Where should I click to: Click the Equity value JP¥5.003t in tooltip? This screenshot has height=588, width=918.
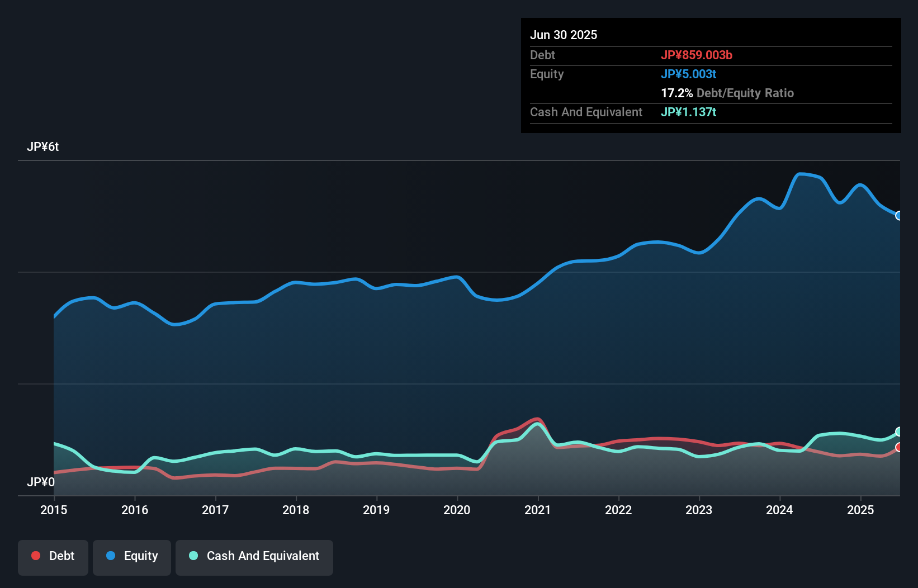[x=688, y=74]
